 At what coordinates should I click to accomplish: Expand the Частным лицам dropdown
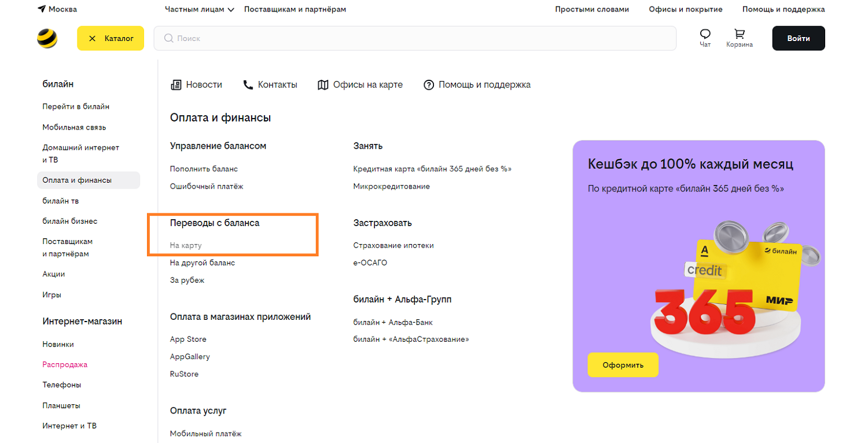coord(200,9)
